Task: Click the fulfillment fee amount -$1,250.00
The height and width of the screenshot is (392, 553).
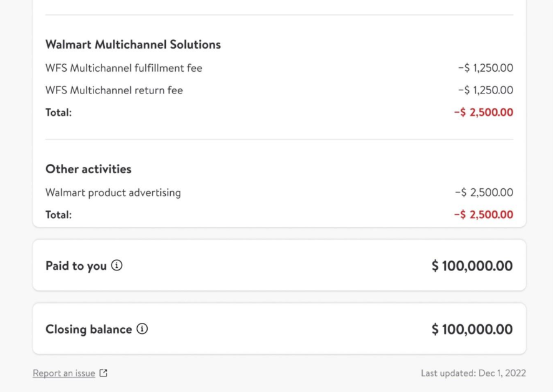Action: 486,68
